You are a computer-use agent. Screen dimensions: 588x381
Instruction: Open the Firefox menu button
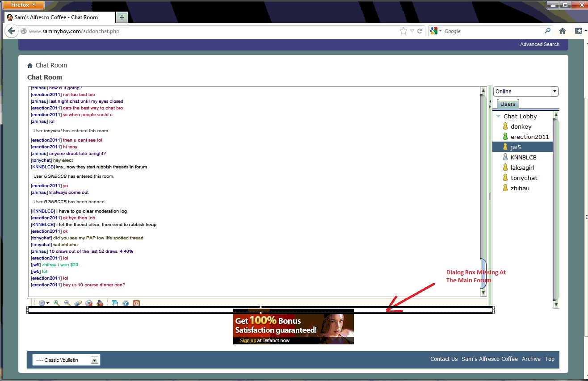23,5
